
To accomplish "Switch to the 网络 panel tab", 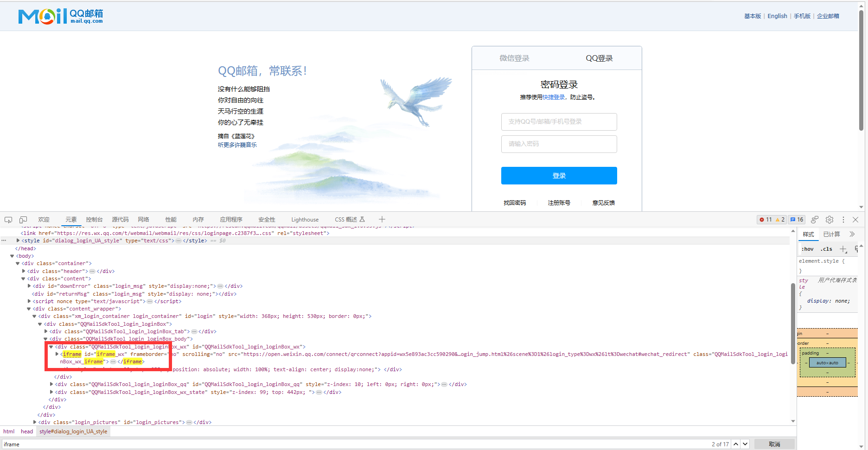I will point(143,219).
